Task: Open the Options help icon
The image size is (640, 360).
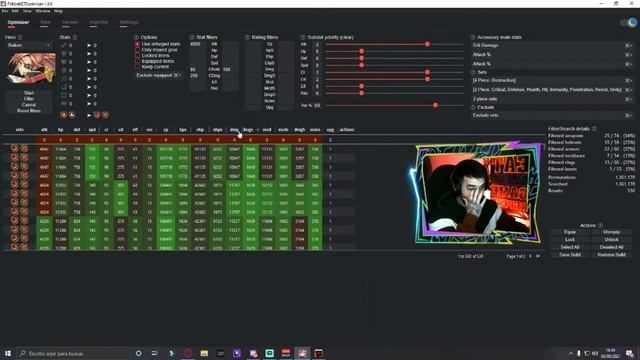Action: point(136,37)
